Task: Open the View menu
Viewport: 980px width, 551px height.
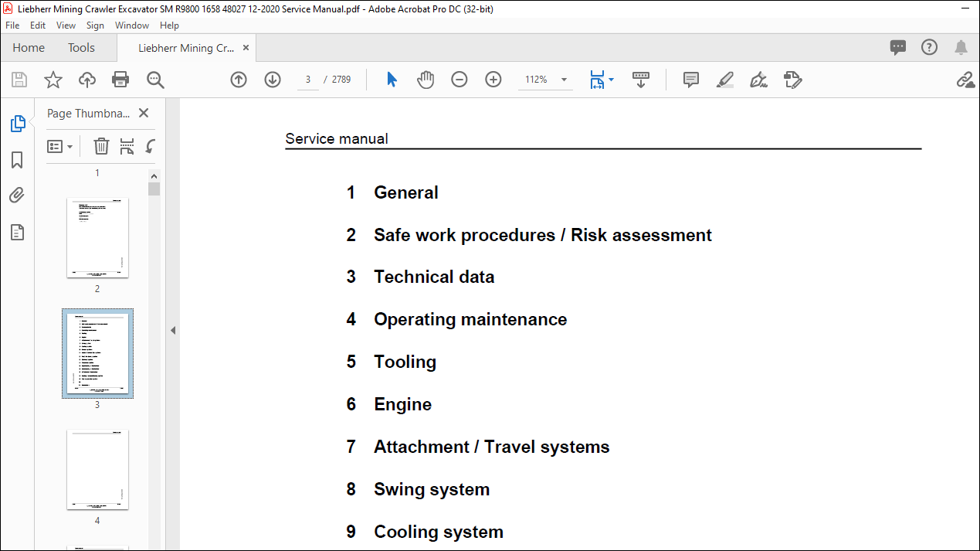Action: [x=66, y=26]
